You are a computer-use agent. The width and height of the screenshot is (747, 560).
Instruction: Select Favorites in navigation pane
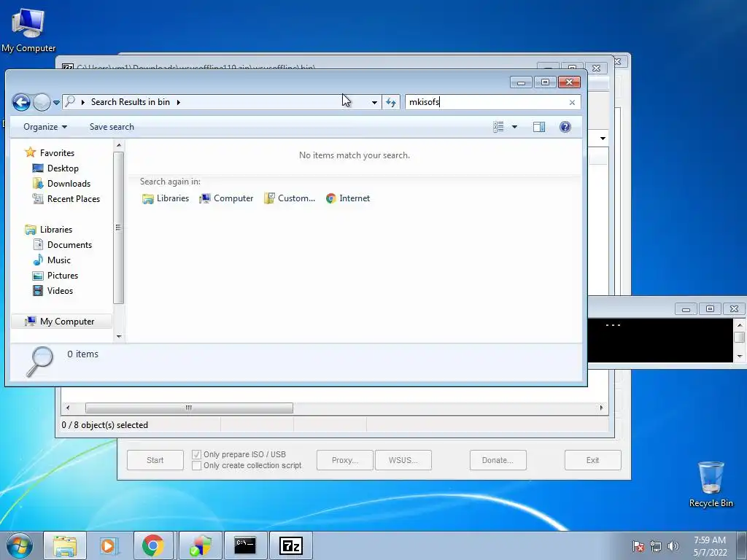click(57, 153)
